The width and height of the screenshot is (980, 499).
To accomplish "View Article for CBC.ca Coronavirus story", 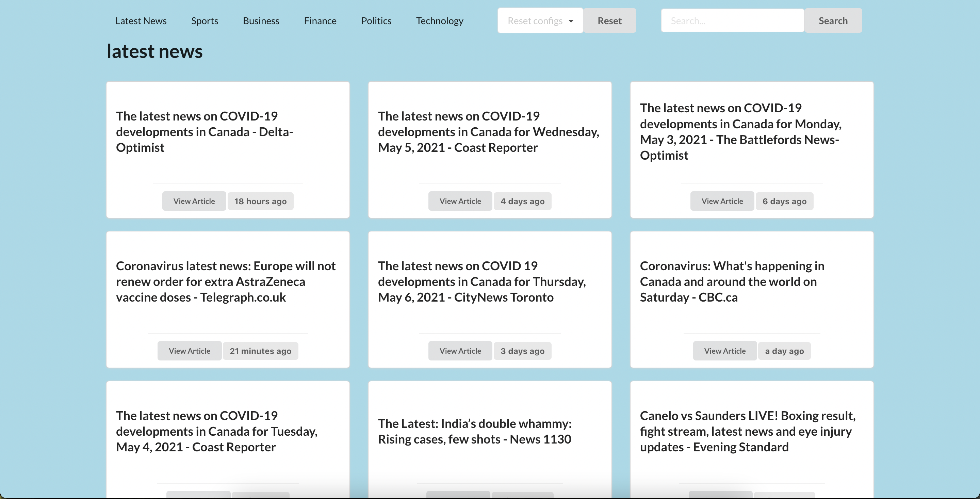I will coord(724,351).
